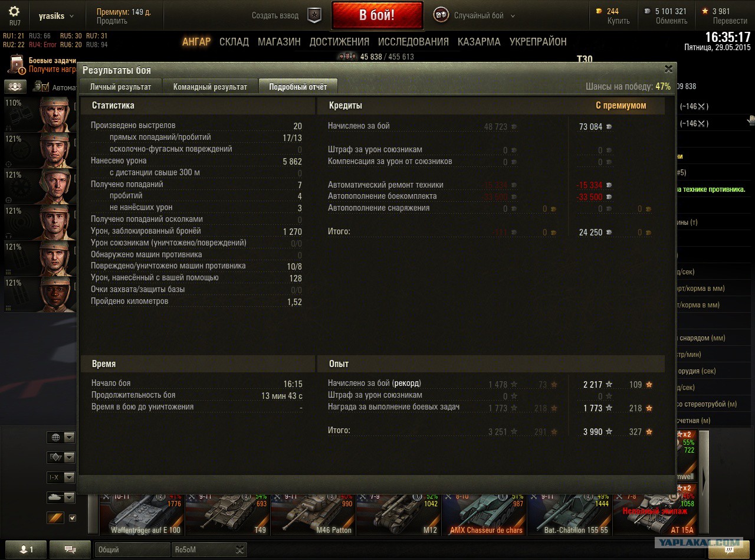Image resolution: width=755 pixels, height=560 pixels.
Task: Click the battle start time 16:15
Action: coord(293,384)
